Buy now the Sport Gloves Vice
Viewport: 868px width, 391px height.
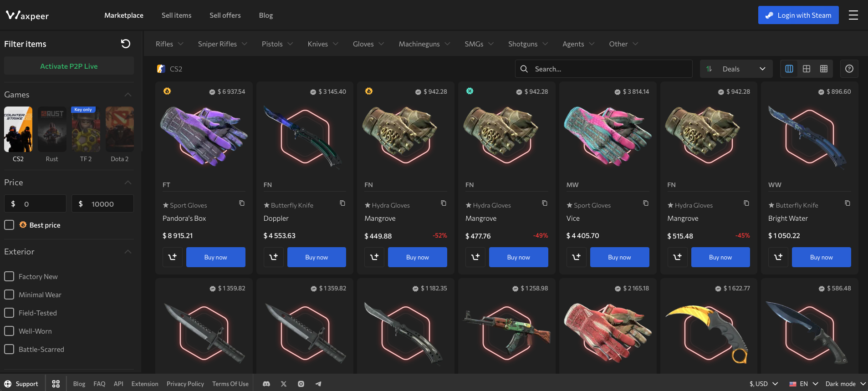(x=619, y=257)
